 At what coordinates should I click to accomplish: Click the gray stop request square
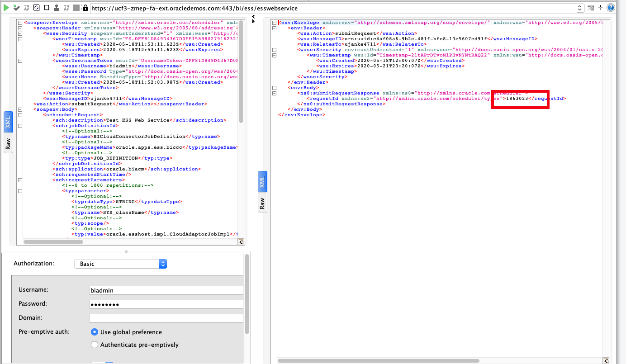tap(76, 8)
